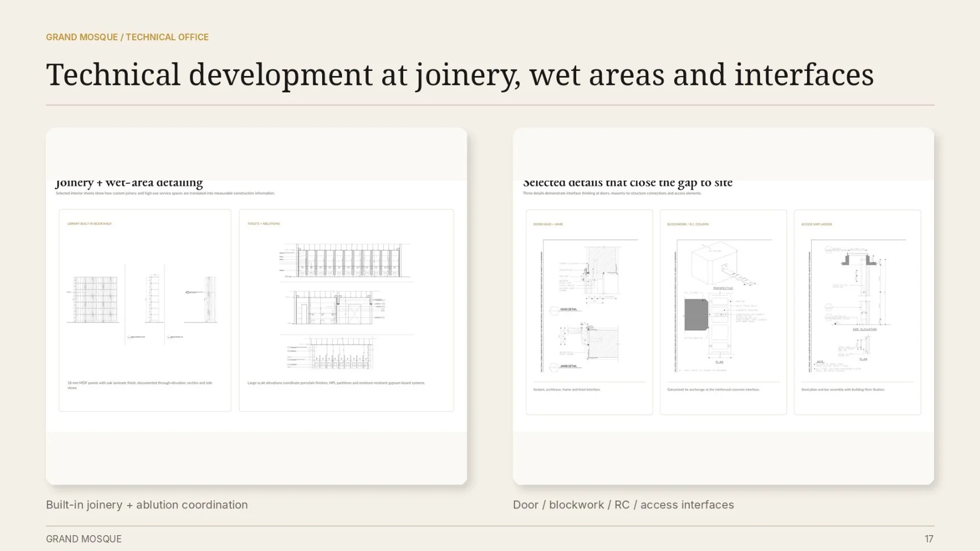This screenshot has height=551, width=980.
Task: Select caption 'Door / blockwork / RC / access interfaces'
Action: pos(623,505)
